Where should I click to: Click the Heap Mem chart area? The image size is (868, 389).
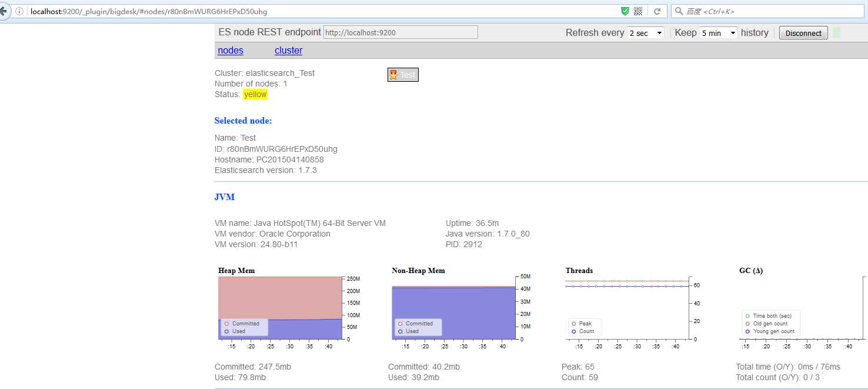click(x=280, y=308)
